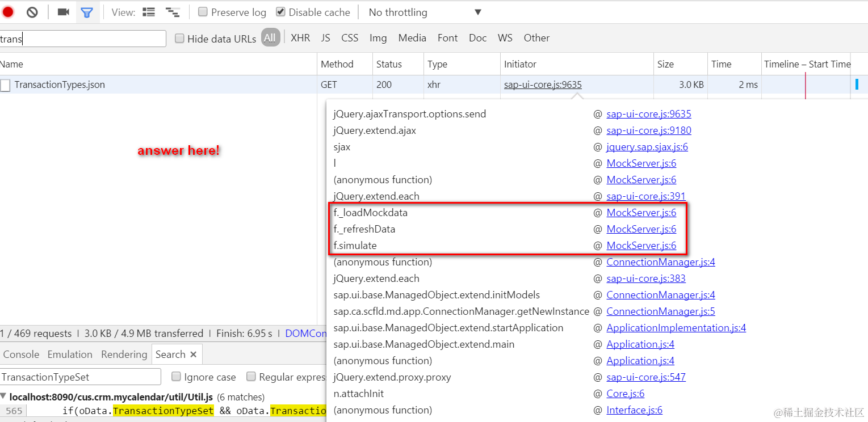Clear the network log
This screenshot has width=868, height=422.
[x=32, y=12]
